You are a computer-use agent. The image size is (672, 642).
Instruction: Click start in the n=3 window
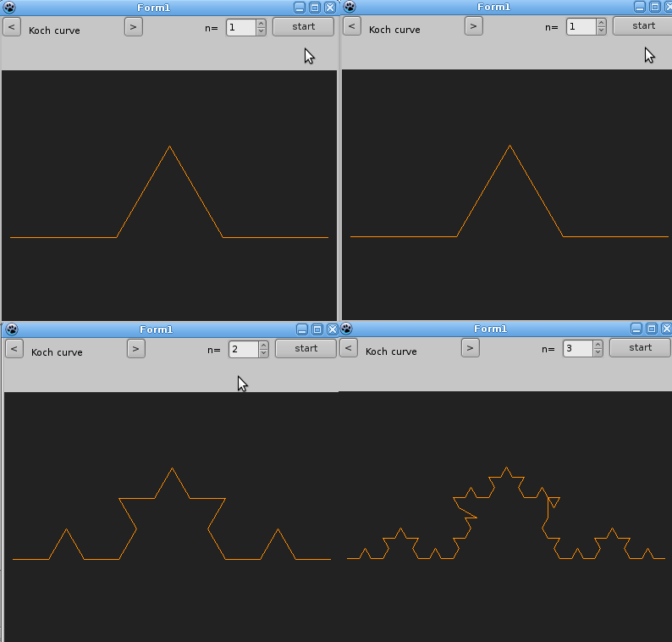pos(640,347)
